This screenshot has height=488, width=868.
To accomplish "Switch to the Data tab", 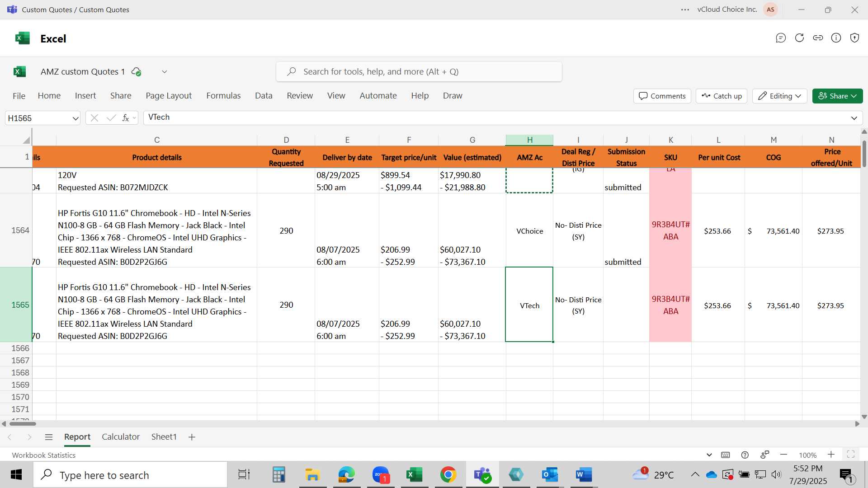I will pos(264,96).
